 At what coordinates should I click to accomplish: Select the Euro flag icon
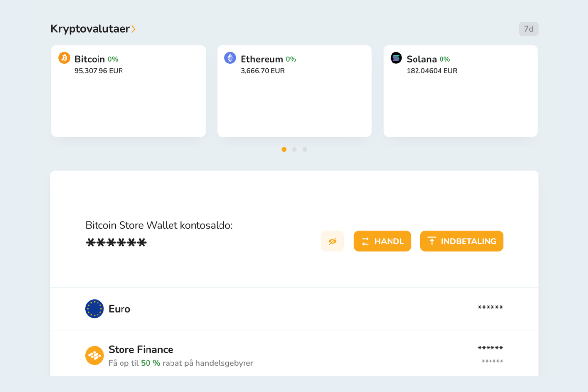[x=94, y=309]
